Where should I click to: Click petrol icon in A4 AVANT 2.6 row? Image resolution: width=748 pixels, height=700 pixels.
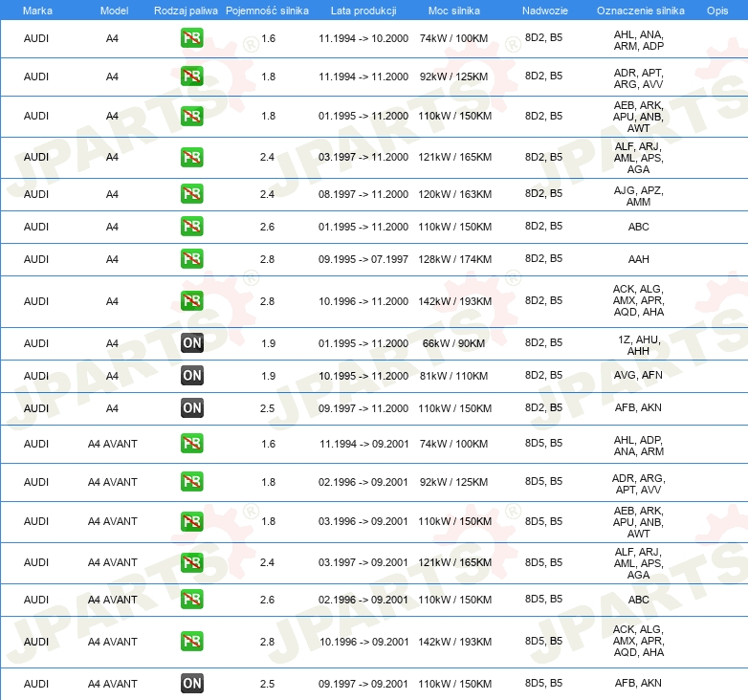point(192,599)
